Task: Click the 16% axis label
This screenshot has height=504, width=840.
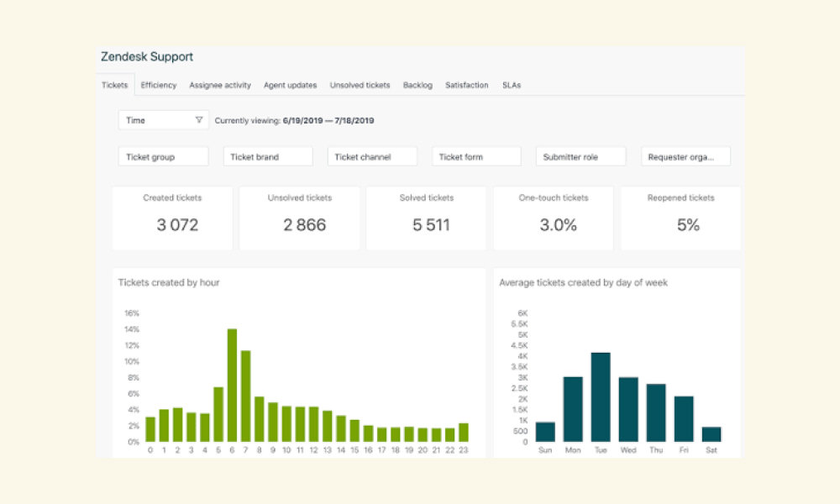Action: pos(132,312)
